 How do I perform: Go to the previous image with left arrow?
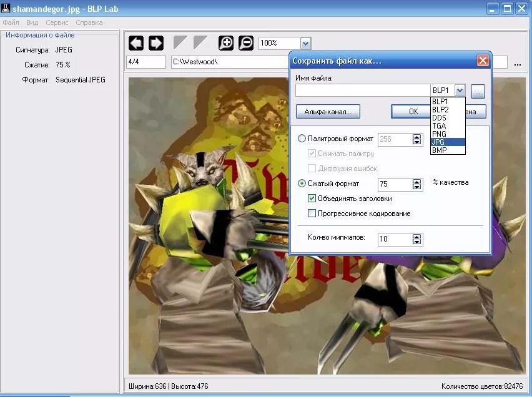pos(136,43)
